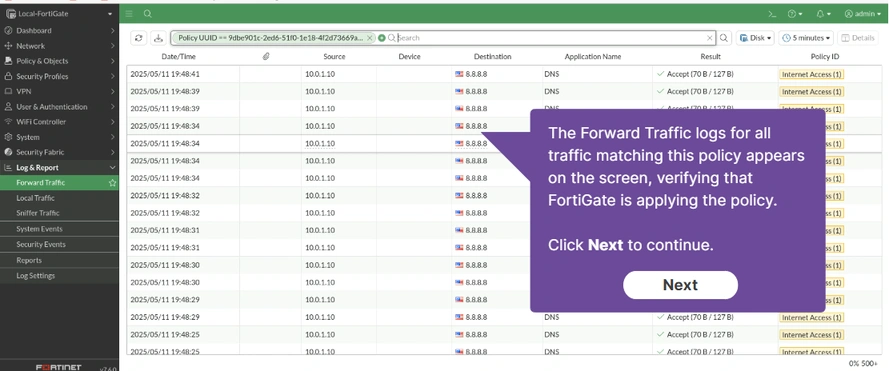Remove the Policy UUID filter chip
The width and height of the screenshot is (889, 371).
[370, 38]
